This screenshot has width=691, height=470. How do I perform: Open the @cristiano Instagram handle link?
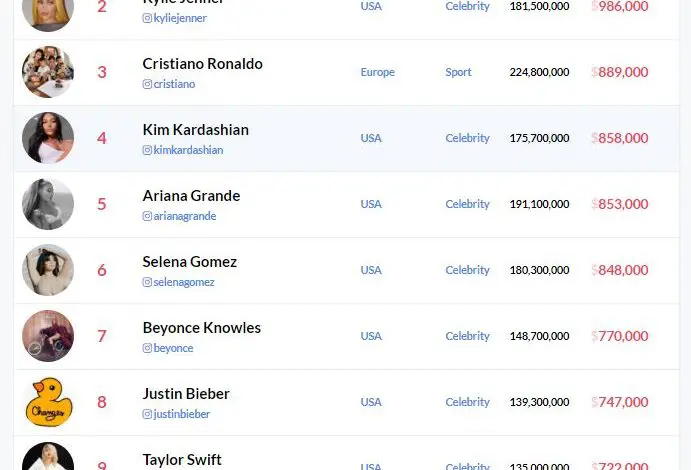(174, 84)
